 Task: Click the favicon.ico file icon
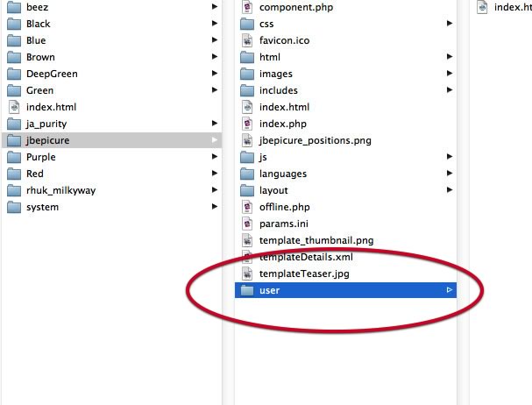pos(247,40)
